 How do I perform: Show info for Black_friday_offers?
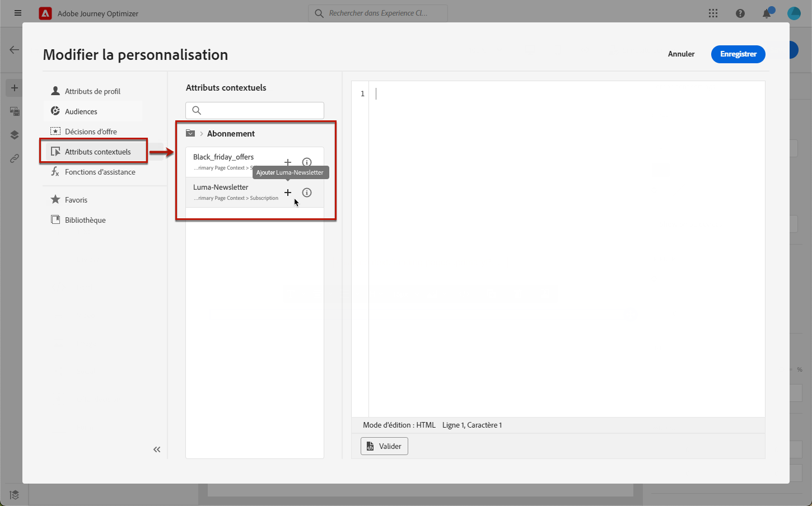307,162
